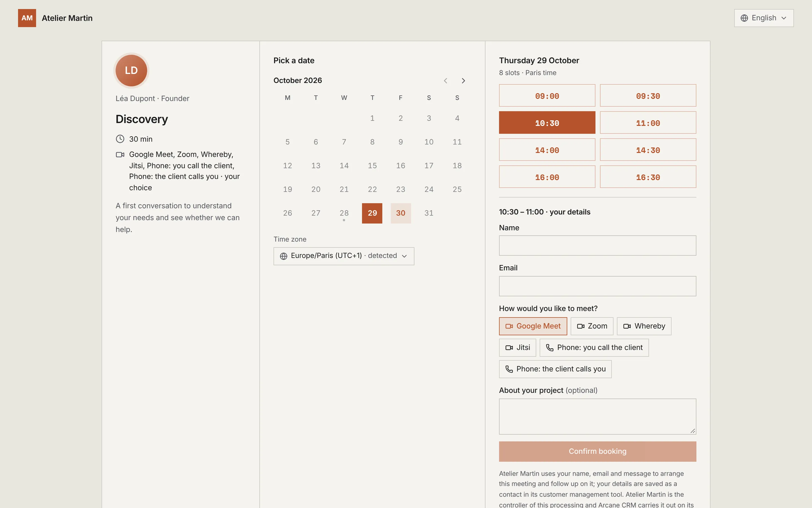Click the Thursday 29 October heading
This screenshot has width=812, height=508.
pyautogui.click(x=539, y=60)
